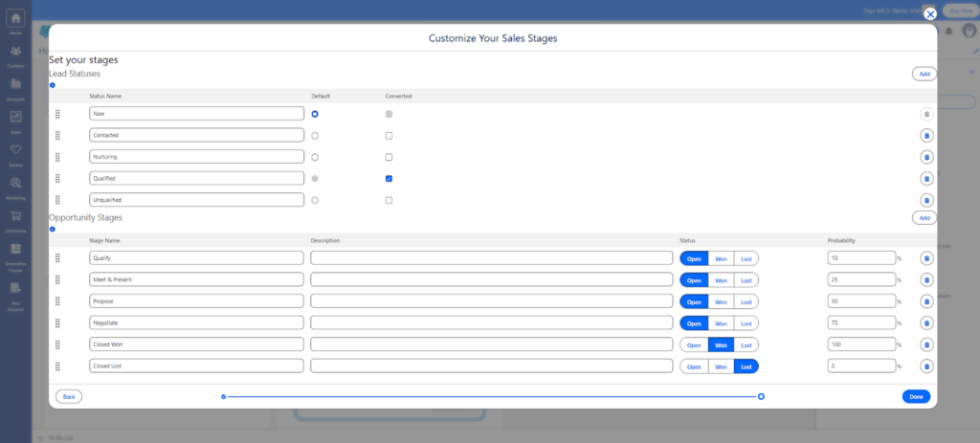
Task: Click trash icon for Unqualified status
Action: click(925, 200)
